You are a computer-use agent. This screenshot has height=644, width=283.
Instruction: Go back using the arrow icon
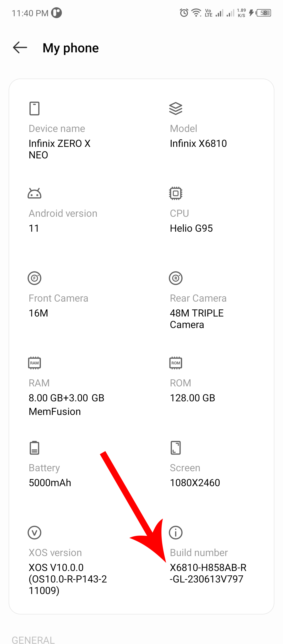click(20, 48)
